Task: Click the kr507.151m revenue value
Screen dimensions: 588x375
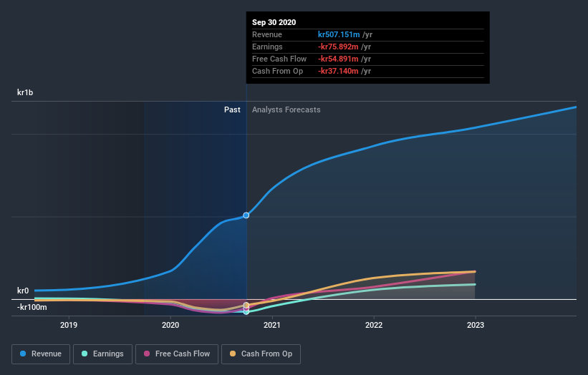Action: (339, 34)
